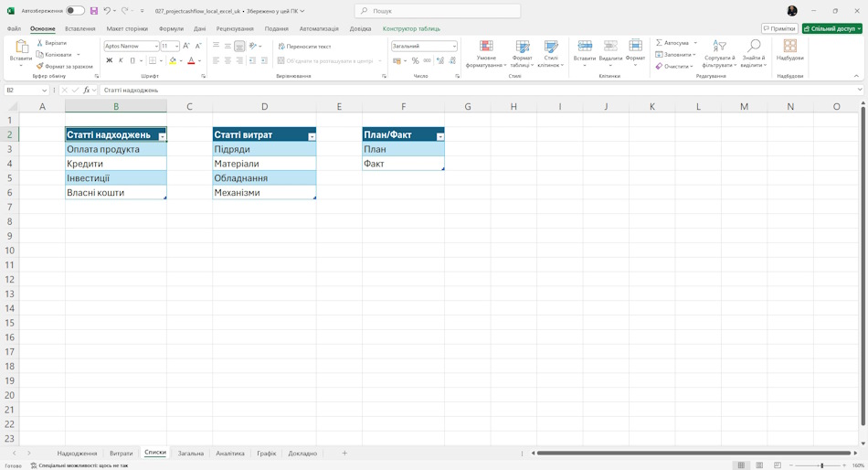Toggle top vertical alignment button
Screen dimensions: 868x470
coord(216,46)
